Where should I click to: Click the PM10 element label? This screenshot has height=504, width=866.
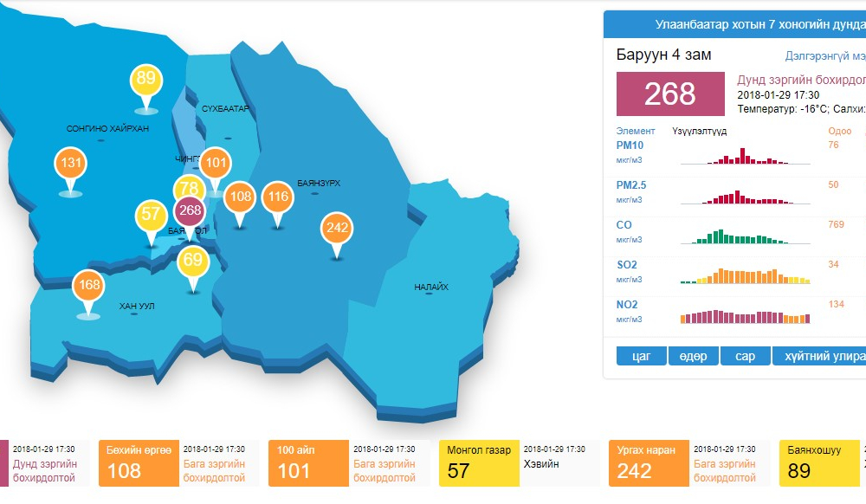[630, 145]
